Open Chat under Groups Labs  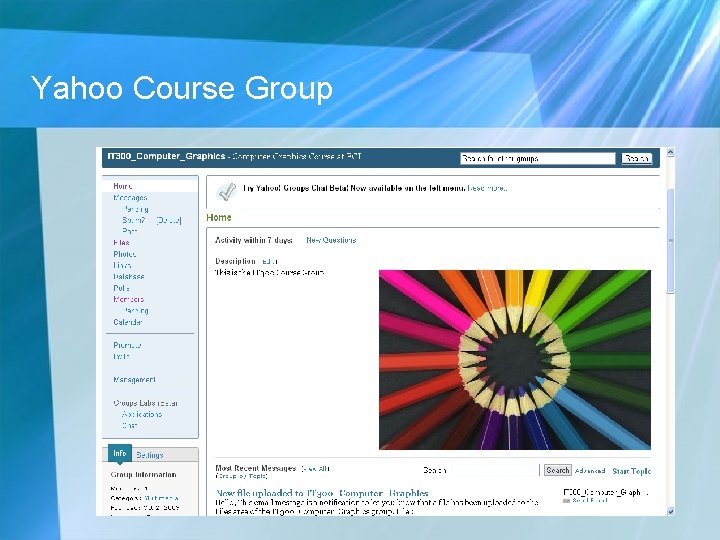point(129,426)
